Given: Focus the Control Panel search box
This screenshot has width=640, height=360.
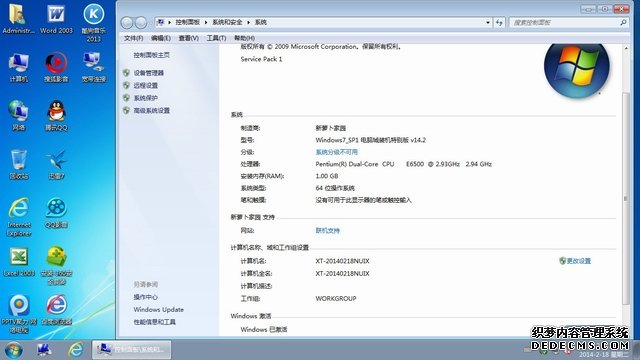Looking at the screenshot, I should pyautogui.click(x=565, y=22).
